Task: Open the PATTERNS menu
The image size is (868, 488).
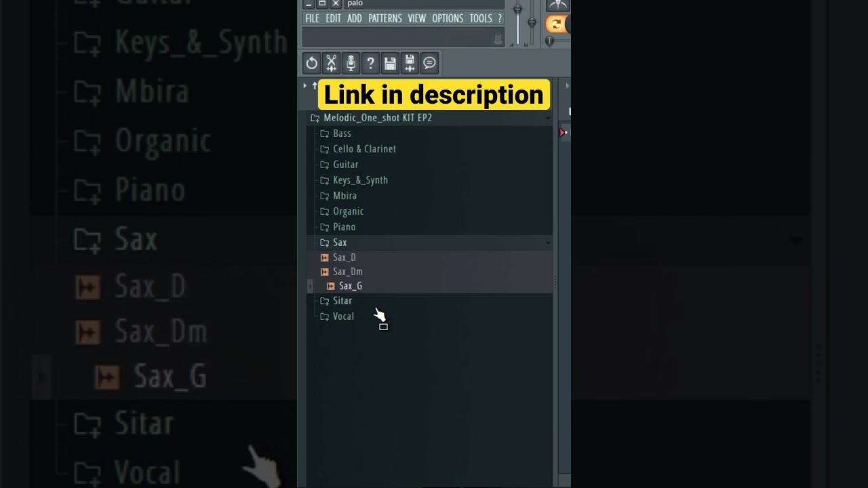Action: tap(385, 18)
